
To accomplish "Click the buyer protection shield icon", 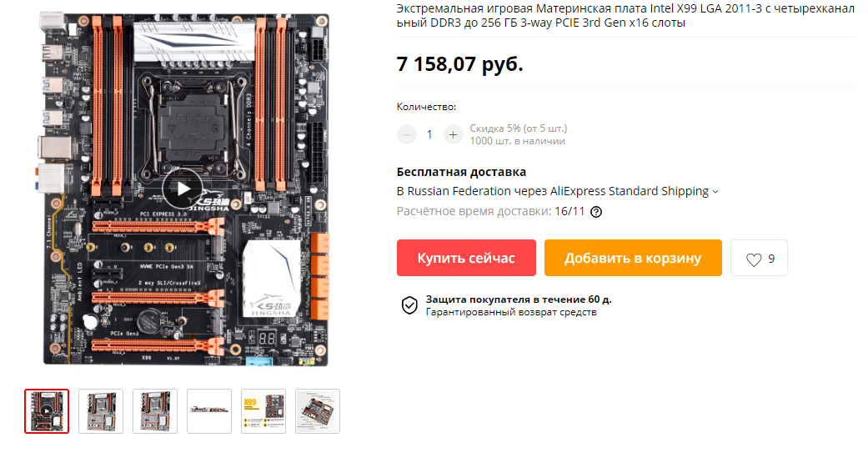I will [x=409, y=305].
